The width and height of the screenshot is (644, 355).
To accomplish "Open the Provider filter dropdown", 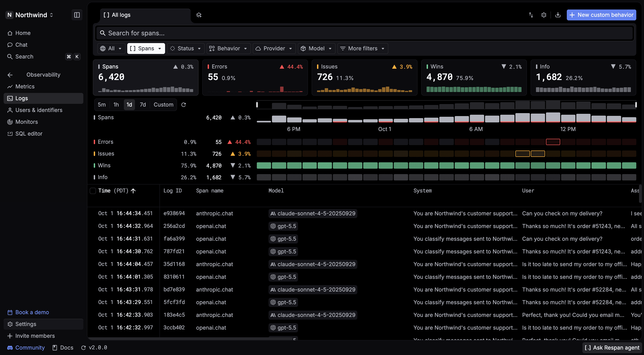I will point(274,49).
